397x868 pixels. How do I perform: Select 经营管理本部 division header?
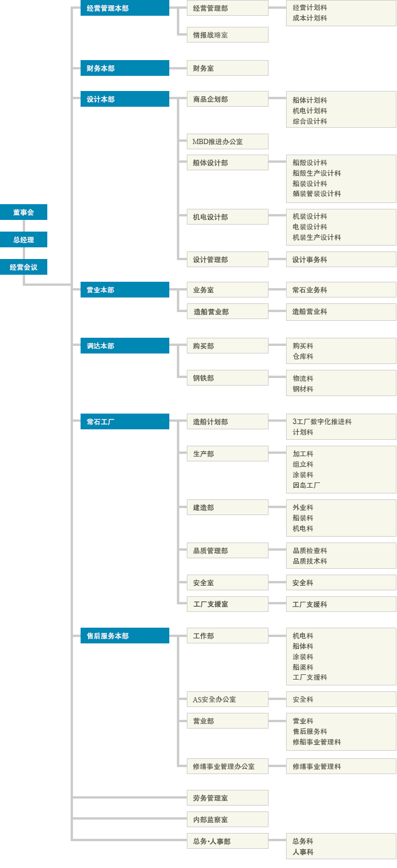pyautogui.click(x=124, y=8)
